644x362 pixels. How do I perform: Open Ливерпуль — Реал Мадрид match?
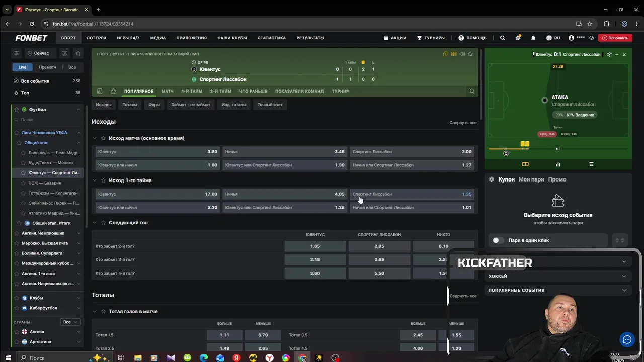click(x=54, y=153)
